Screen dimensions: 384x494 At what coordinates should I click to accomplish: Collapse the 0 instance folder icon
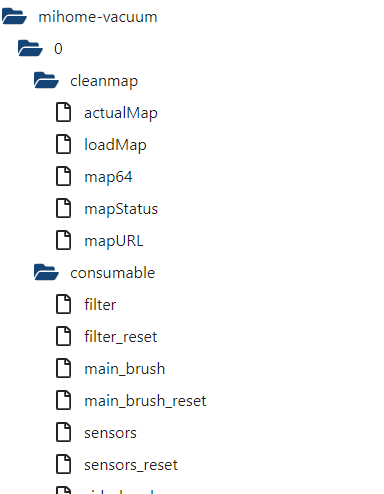point(30,48)
